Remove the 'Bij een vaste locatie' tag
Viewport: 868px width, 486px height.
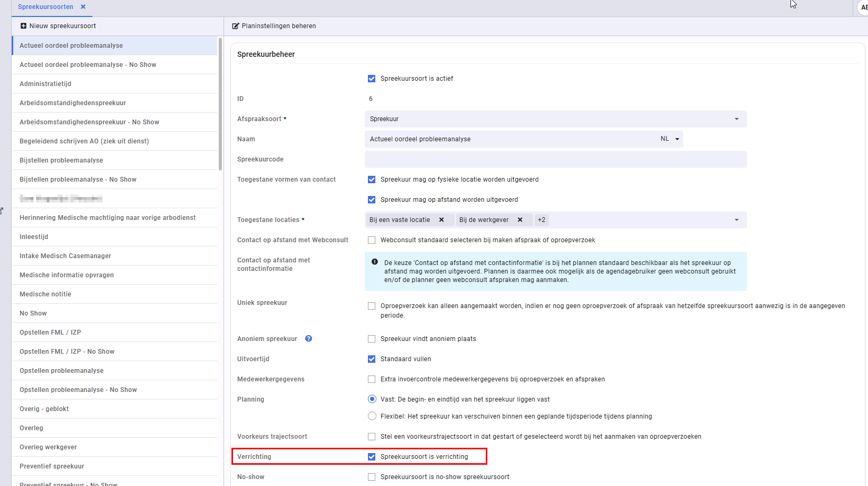(441, 220)
